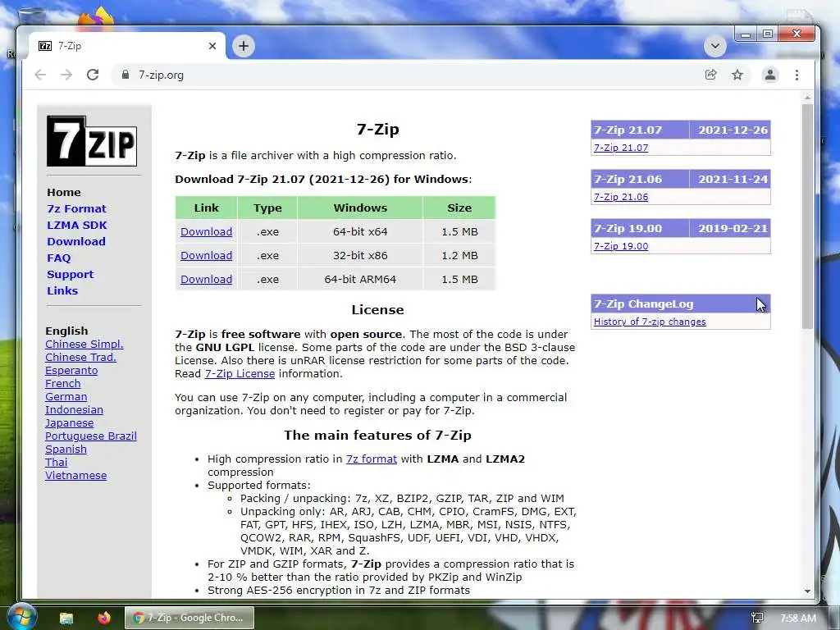Click the Chrome back arrow
The width and height of the screenshot is (840, 630).
click(x=40, y=75)
